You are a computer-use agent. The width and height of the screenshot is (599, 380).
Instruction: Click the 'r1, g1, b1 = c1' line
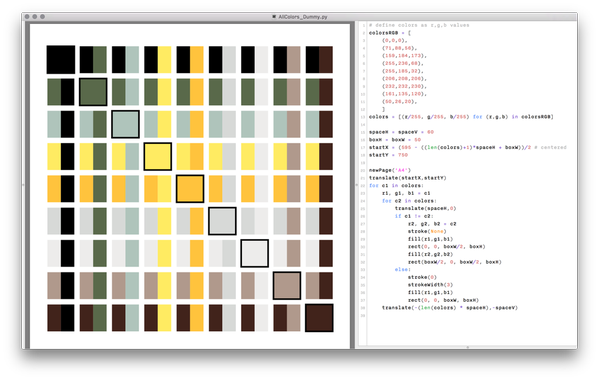point(406,193)
